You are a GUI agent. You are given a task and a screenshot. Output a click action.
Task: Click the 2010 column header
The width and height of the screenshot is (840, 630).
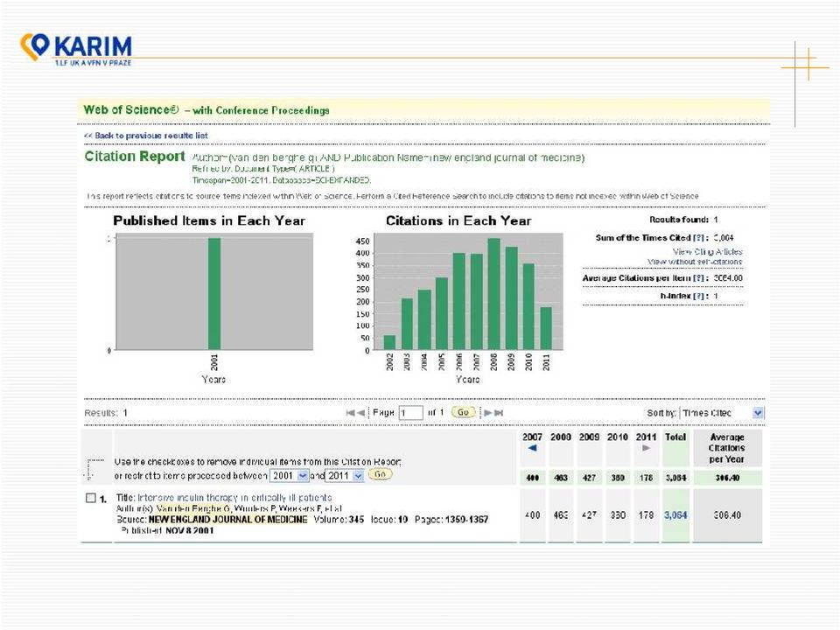point(617,437)
